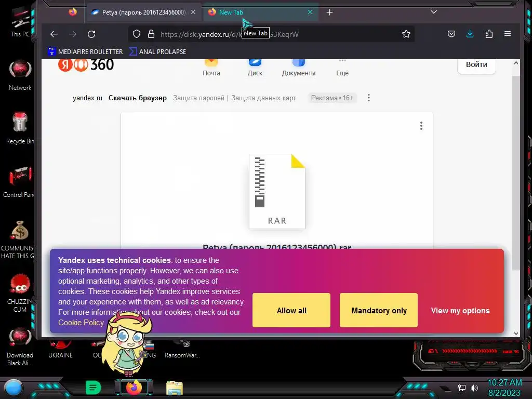Click the address bar URL field
532x399 pixels.
coord(271,34)
